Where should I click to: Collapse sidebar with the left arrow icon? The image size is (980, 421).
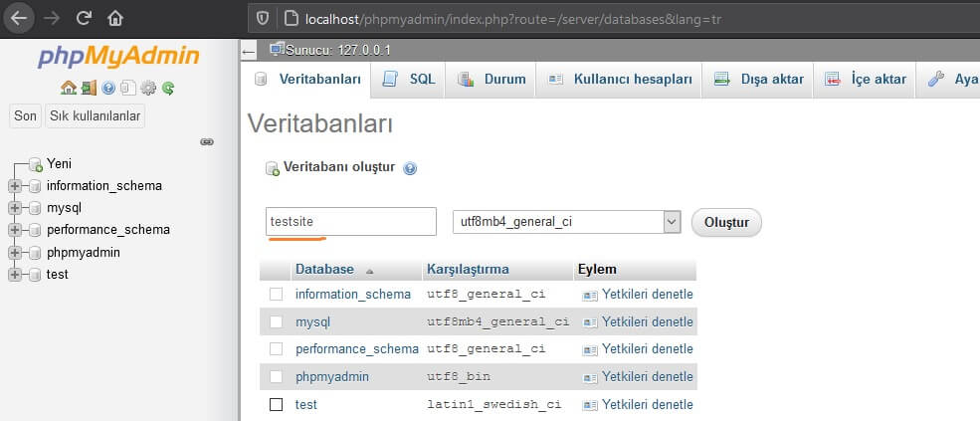click(248, 53)
